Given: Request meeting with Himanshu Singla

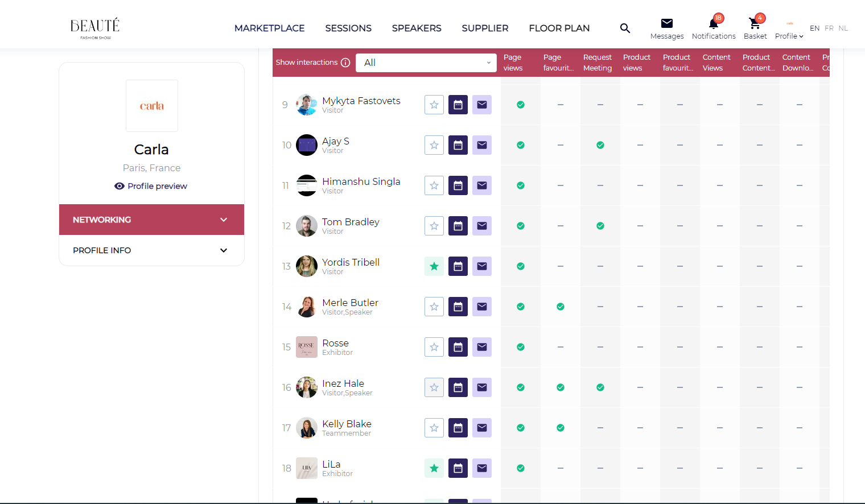Looking at the screenshot, I should (x=458, y=185).
